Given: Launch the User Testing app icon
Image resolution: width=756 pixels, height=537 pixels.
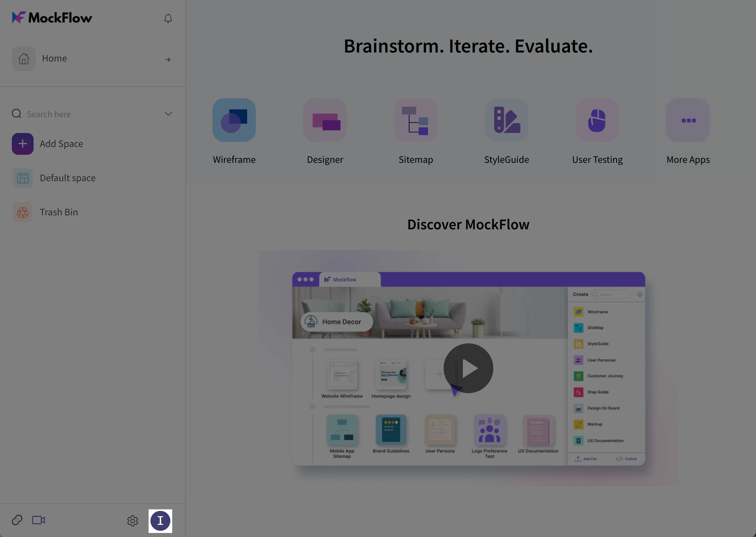Looking at the screenshot, I should 597,120.
